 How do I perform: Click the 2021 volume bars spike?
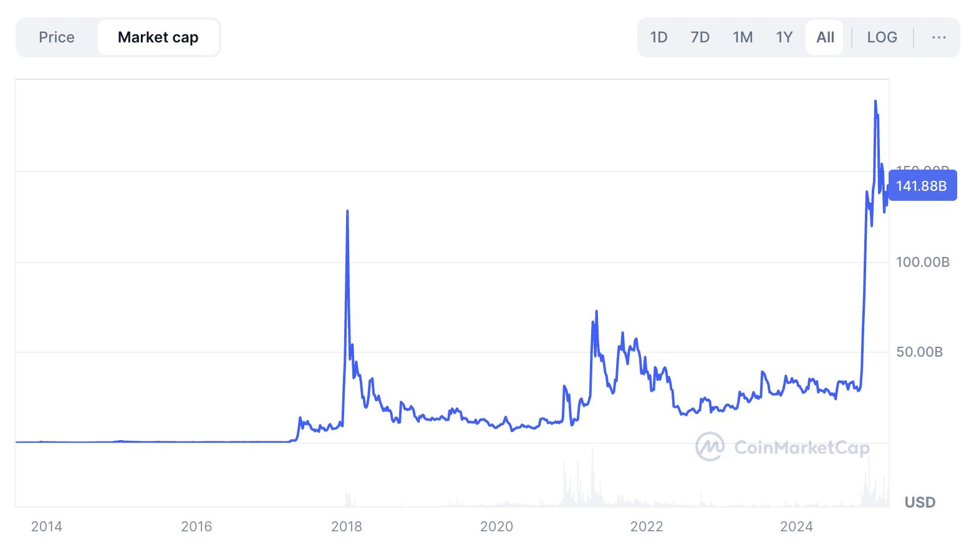click(x=592, y=477)
